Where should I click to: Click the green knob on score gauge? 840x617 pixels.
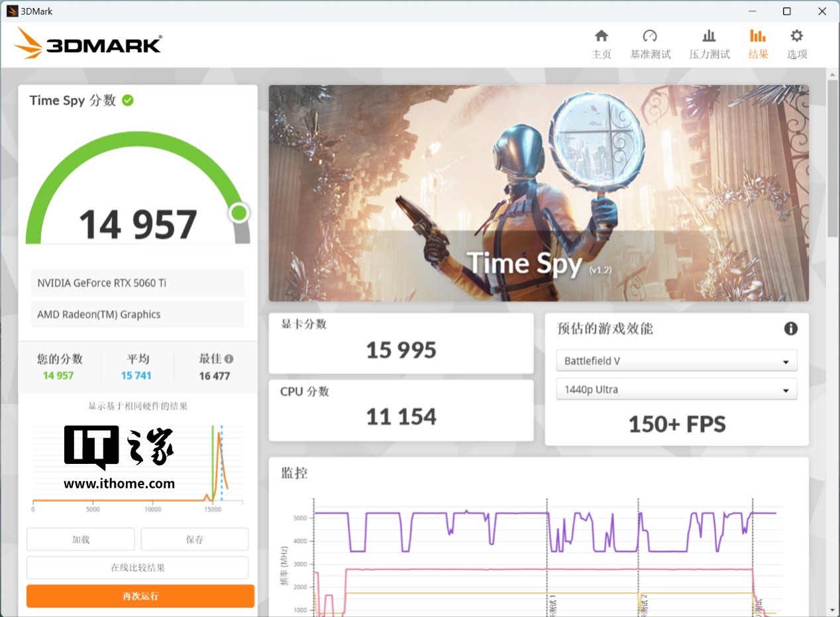click(x=239, y=213)
